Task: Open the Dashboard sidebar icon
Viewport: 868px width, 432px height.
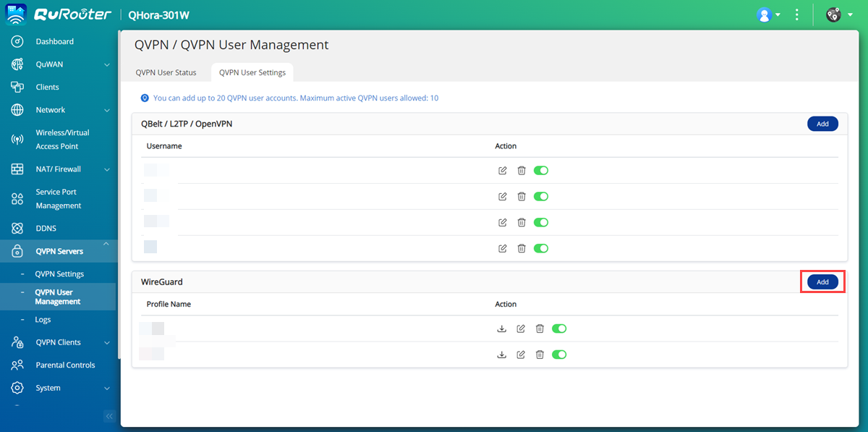Action: coord(18,42)
